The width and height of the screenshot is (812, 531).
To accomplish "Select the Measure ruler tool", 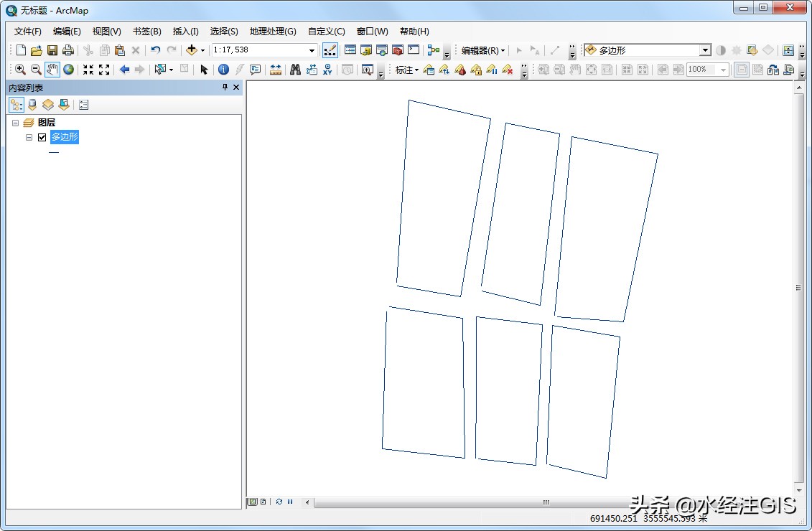I will [276, 70].
